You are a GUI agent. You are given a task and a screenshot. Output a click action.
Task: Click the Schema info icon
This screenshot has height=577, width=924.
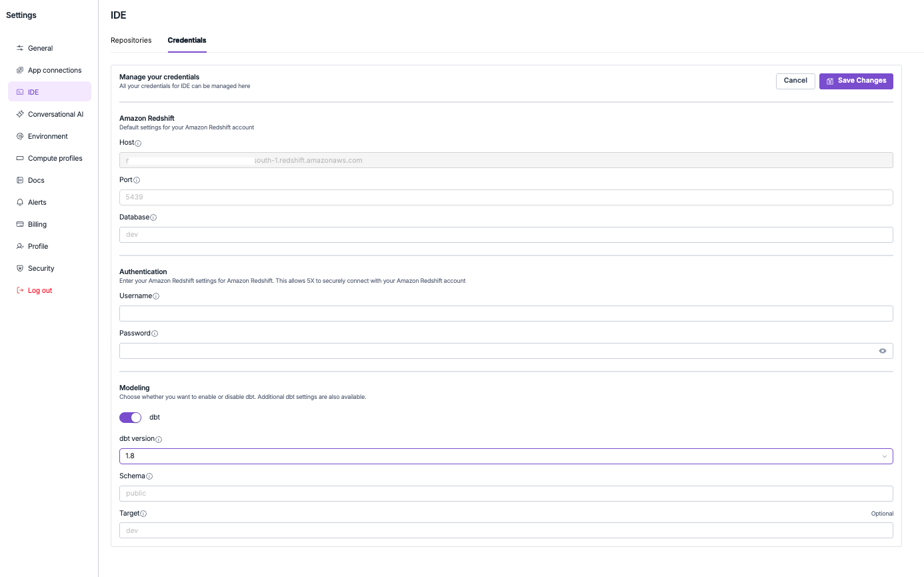point(150,476)
